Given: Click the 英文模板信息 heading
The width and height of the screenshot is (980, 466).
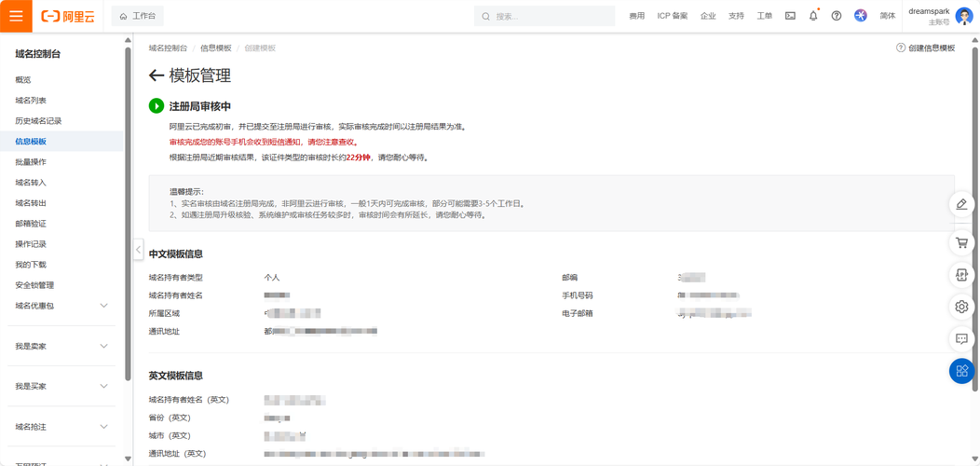Looking at the screenshot, I should coord(176,376).
